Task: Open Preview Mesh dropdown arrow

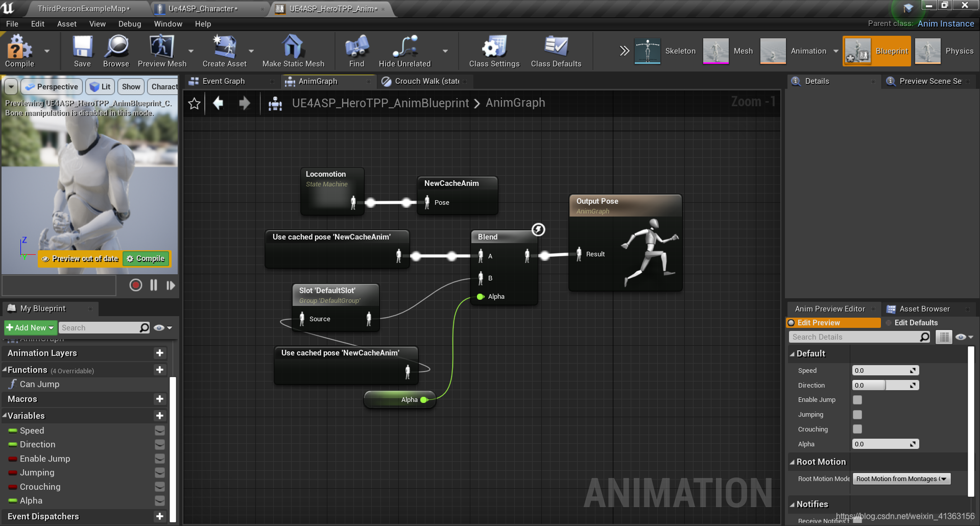Action: click(x=191, y=51)
